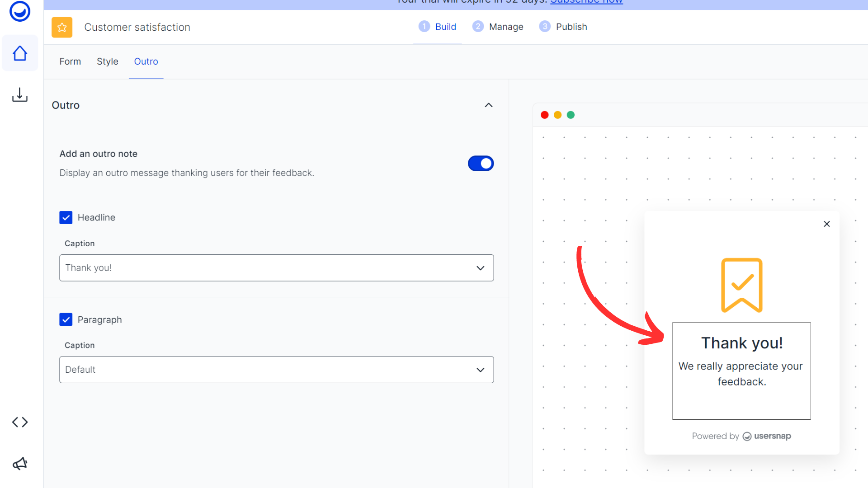This screenshot has height=488, width=868.
Task: Disable the Add an outro note toggle
Action: pyautogui.click(x=481, y=164)
